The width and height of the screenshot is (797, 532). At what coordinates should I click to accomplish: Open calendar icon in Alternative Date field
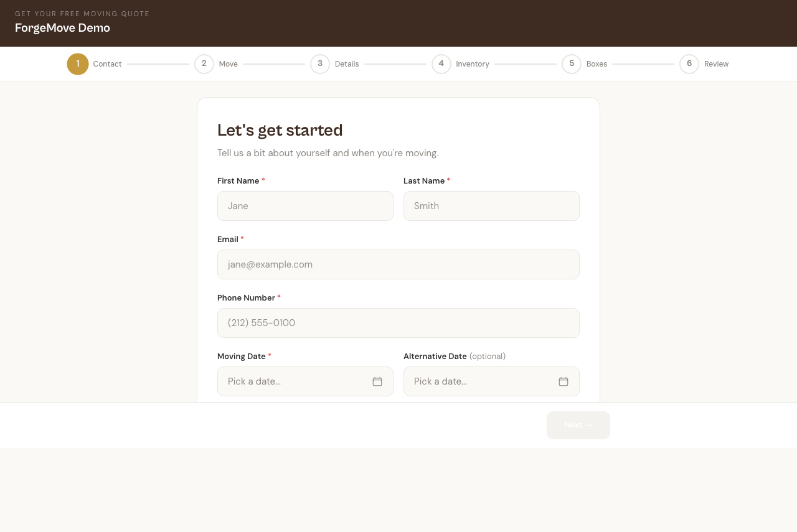click(564, 381)
